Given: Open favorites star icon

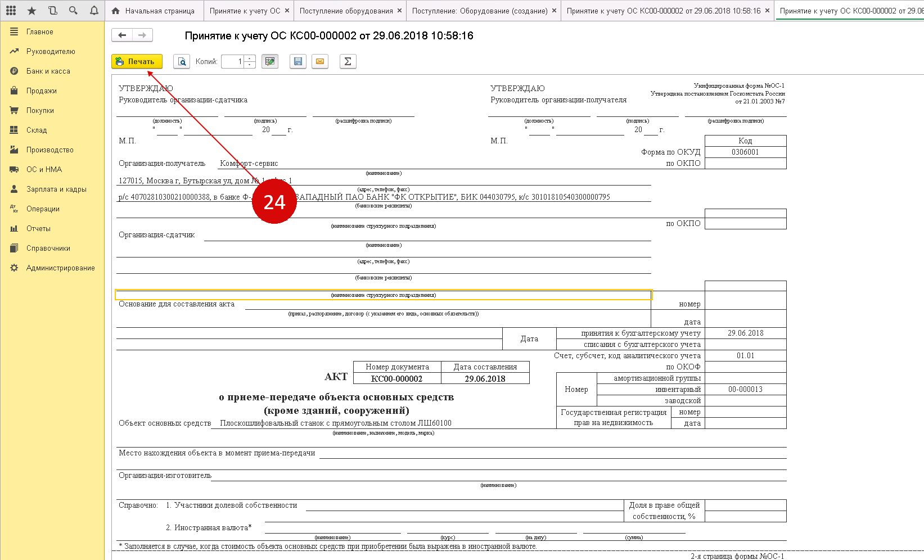Looking at the screenshot, I should [31, 10].
